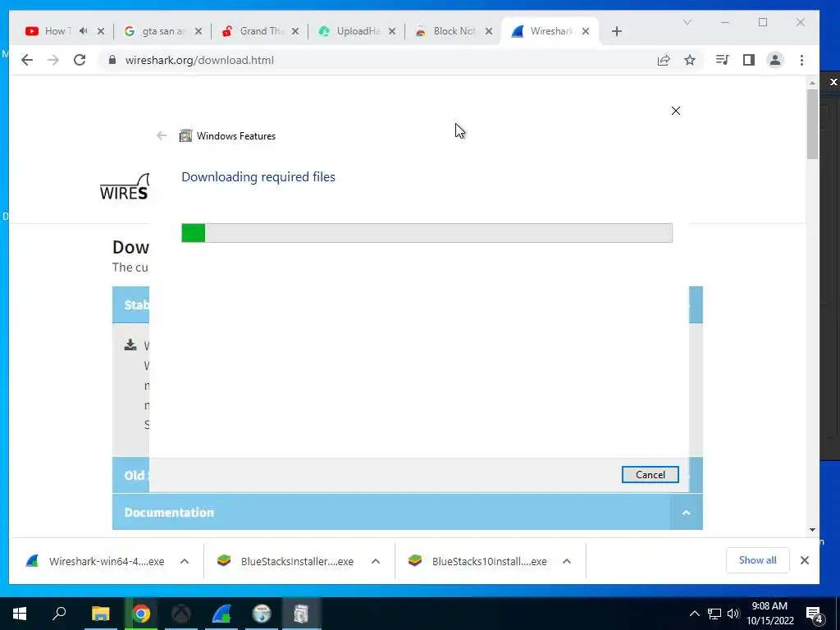Open the installer disc taskbar icon
This screenshot has width=840, height=630.
tap(262, 614)
